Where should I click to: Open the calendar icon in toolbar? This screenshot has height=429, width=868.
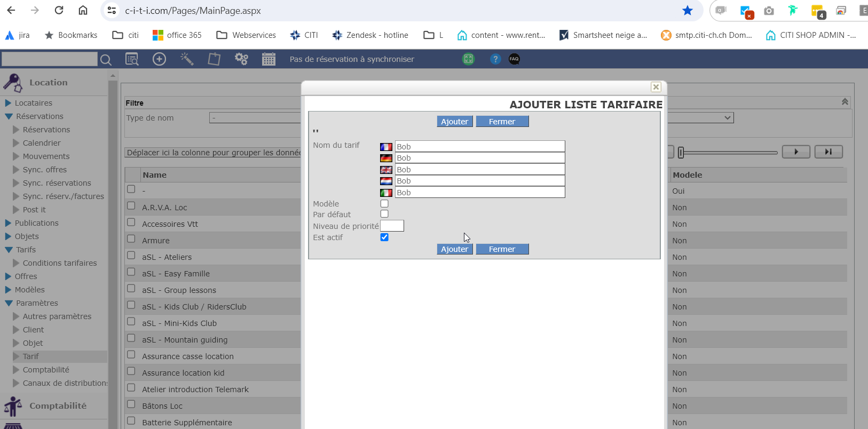tap(269, 59)
